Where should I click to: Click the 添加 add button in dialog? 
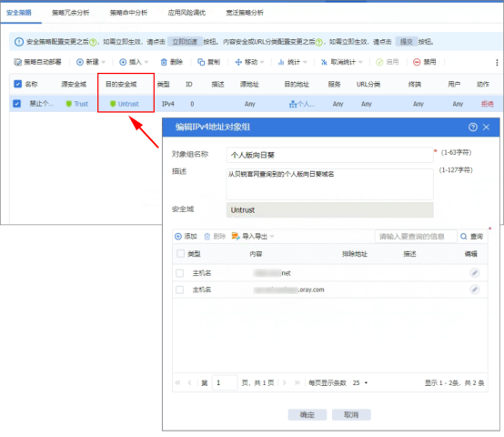pyautogui.click(x=186, y=237)
